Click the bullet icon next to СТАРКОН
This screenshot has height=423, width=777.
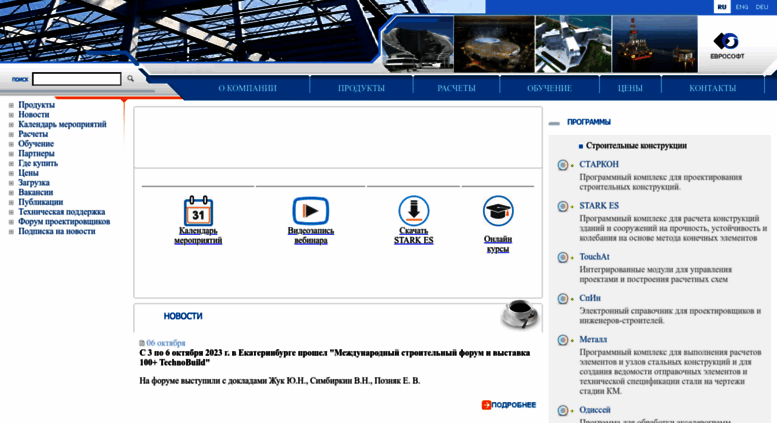562,165
